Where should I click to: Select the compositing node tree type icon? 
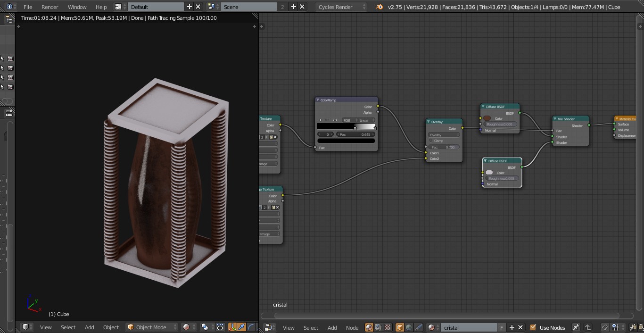[x=378, y=327]
